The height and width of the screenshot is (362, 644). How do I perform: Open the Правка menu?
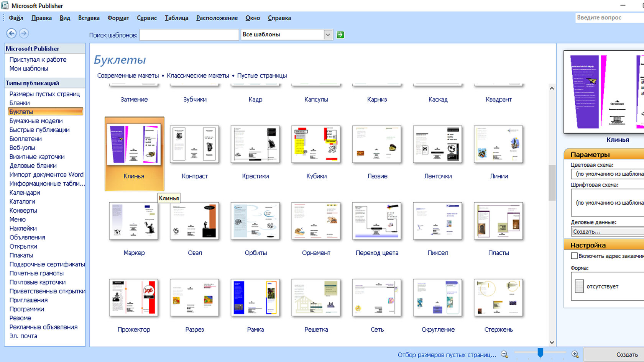(x=41, y=18)
